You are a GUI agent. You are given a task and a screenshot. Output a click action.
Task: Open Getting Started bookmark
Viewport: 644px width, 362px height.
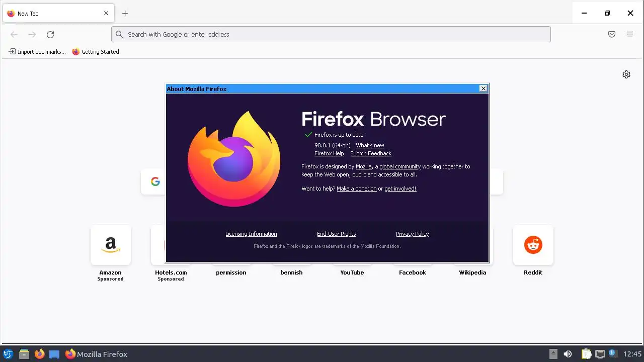tap(96, 52)
